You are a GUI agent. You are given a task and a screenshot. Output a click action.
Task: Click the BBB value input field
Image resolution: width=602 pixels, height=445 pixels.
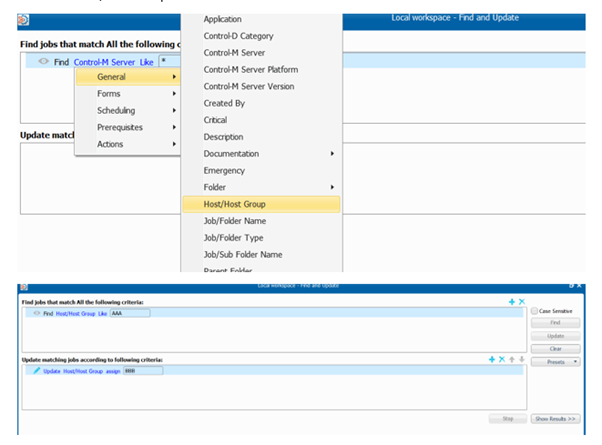(143, 371)
